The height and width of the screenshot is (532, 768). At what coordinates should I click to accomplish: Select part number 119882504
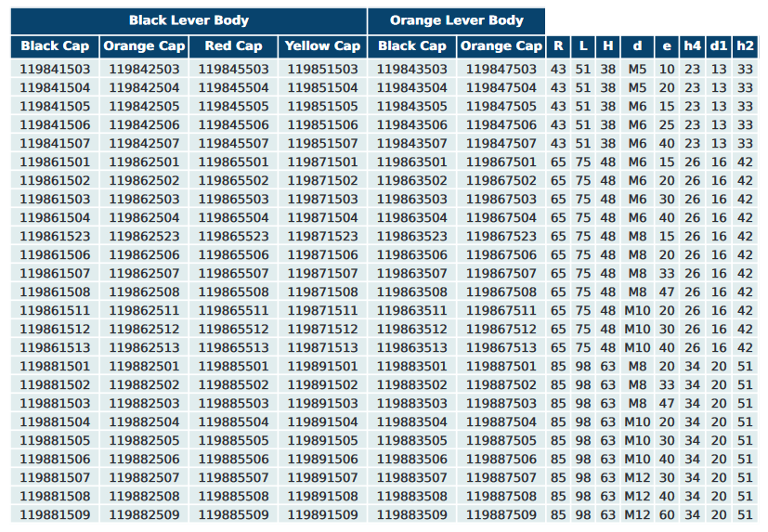144,422
